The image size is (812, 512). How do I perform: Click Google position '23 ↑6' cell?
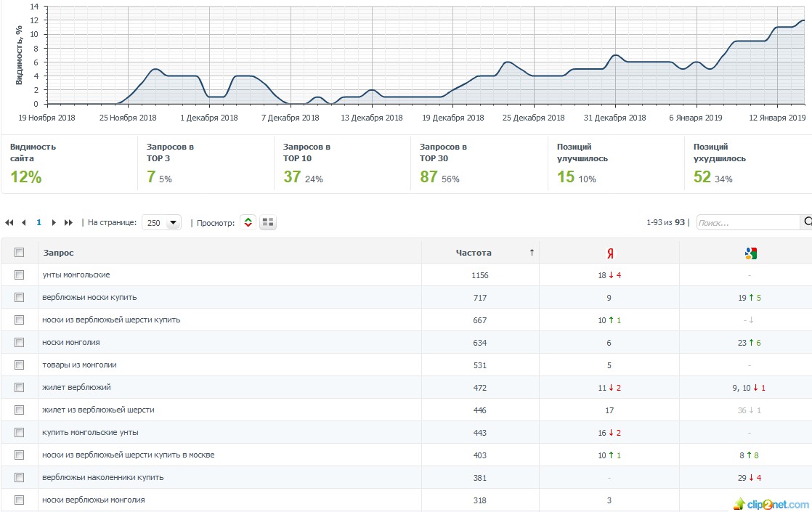[750, 343]
